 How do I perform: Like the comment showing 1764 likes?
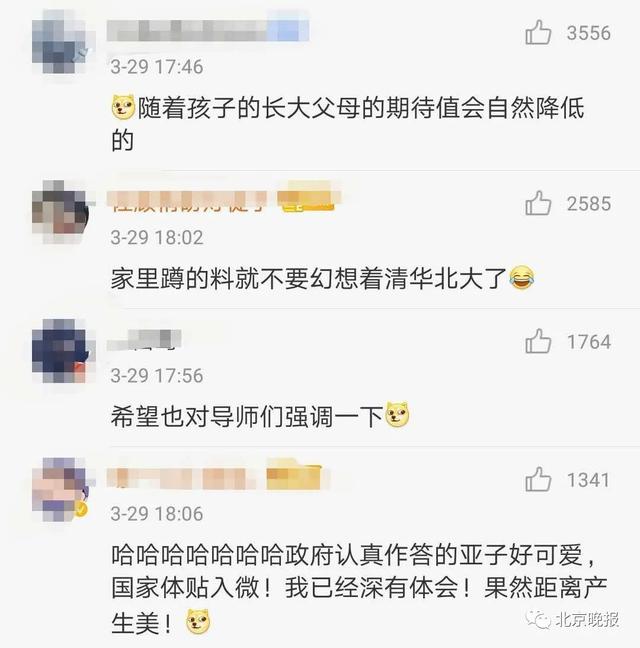(x=538, y=341)
